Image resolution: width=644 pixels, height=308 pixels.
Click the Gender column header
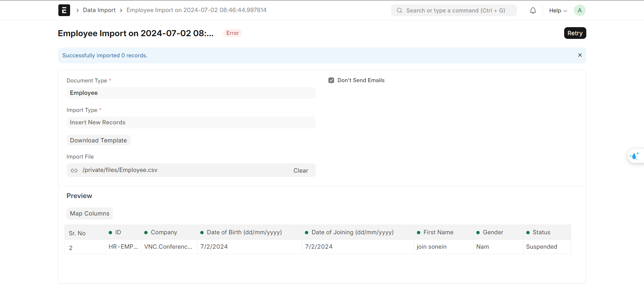(x=498, y=232)
